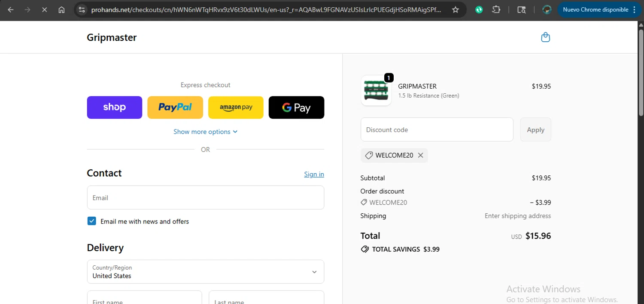Click the browser back arrow
644x304 pixels.
(x=11, y=9)
